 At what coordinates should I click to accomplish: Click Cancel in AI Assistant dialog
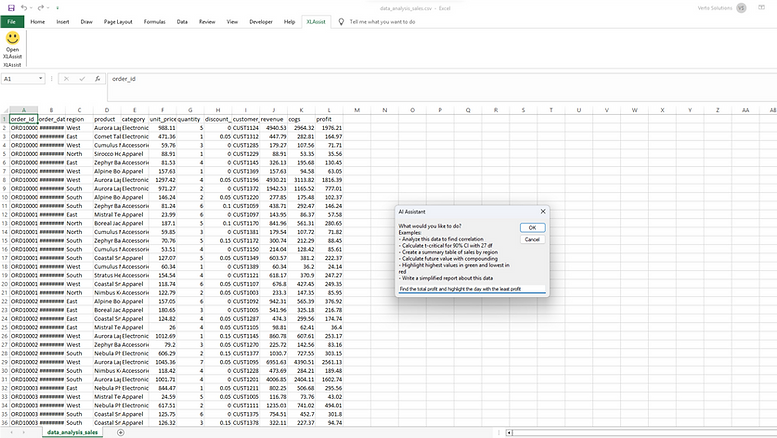532,239
